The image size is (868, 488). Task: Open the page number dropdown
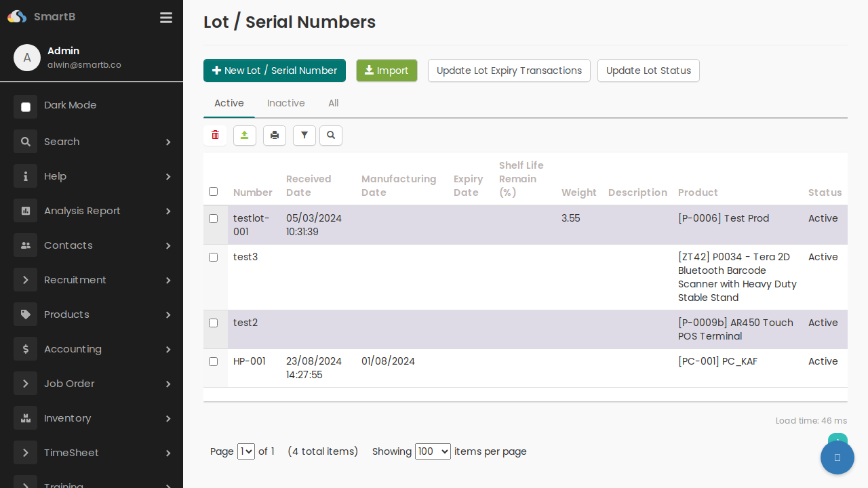[x=246, y=451]
